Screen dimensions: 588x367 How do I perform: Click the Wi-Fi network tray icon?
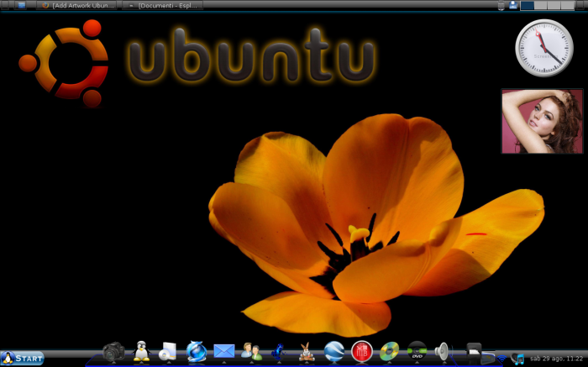501,359
